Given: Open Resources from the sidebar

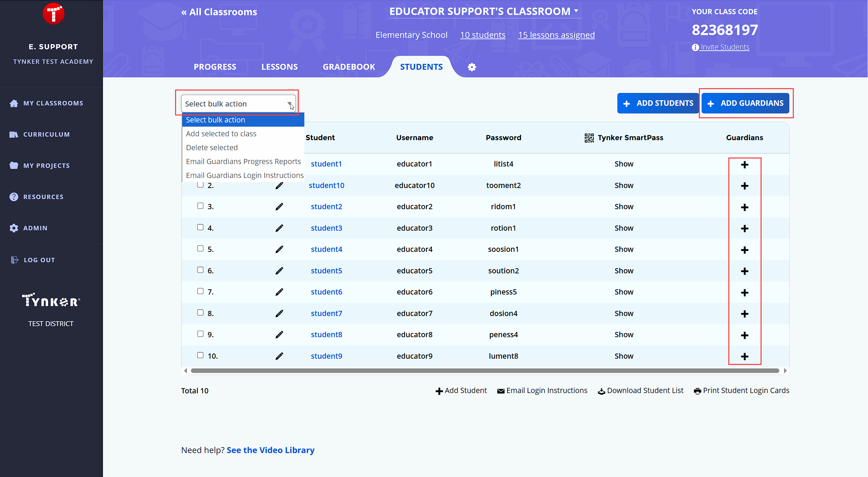Looking at the screenshot, I should click(43, 197).
